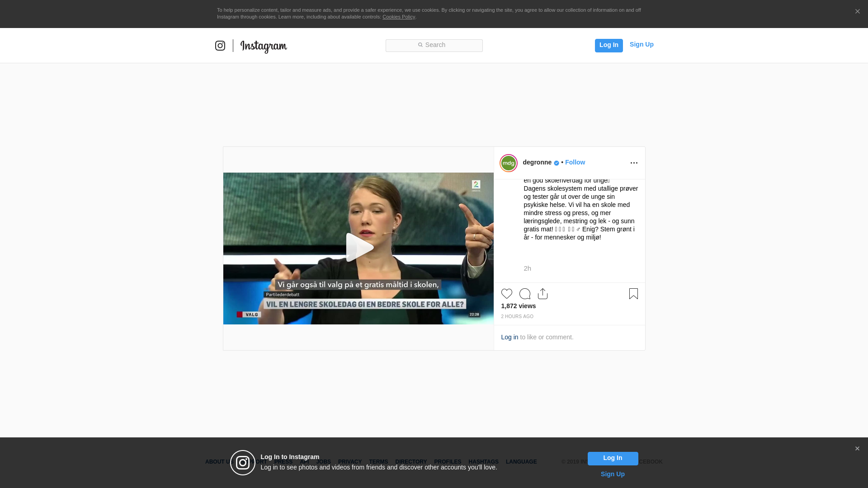Play the video
868x488 pixels.
[359, 248]
